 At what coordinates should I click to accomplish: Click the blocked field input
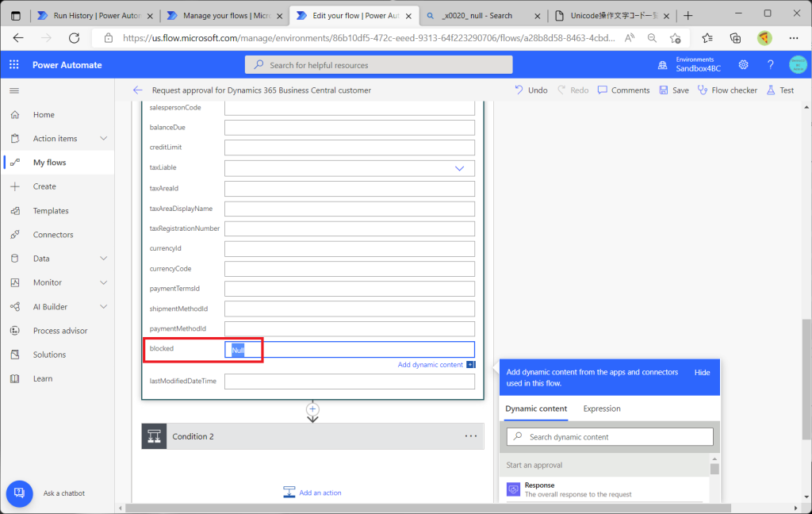click(350, 349)
